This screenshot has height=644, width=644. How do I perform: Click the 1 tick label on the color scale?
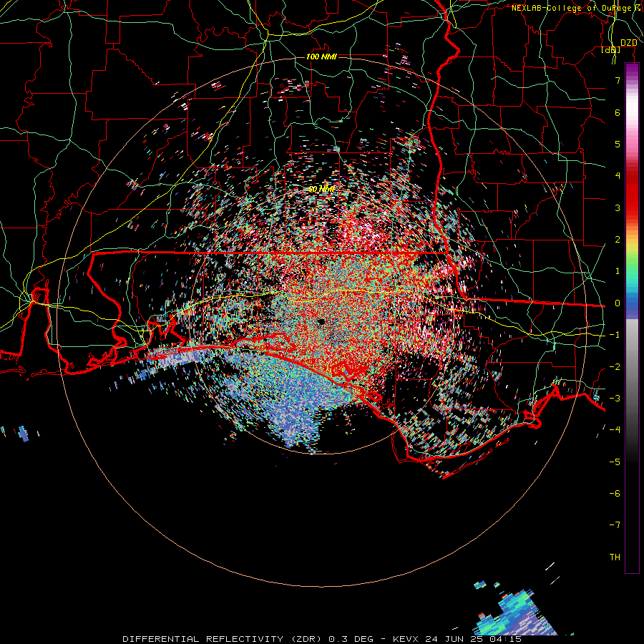pyautogui.click(x=618, y=271)
